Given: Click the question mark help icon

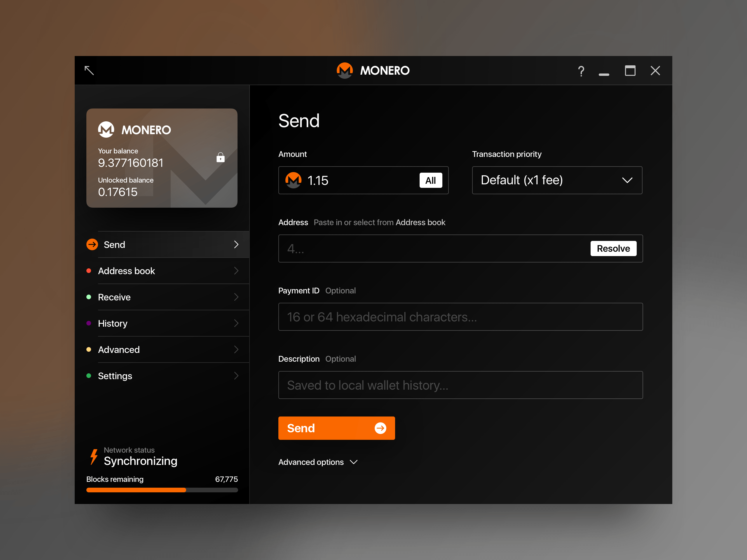Looking at the screenshot, I should [x=581, y=71].
